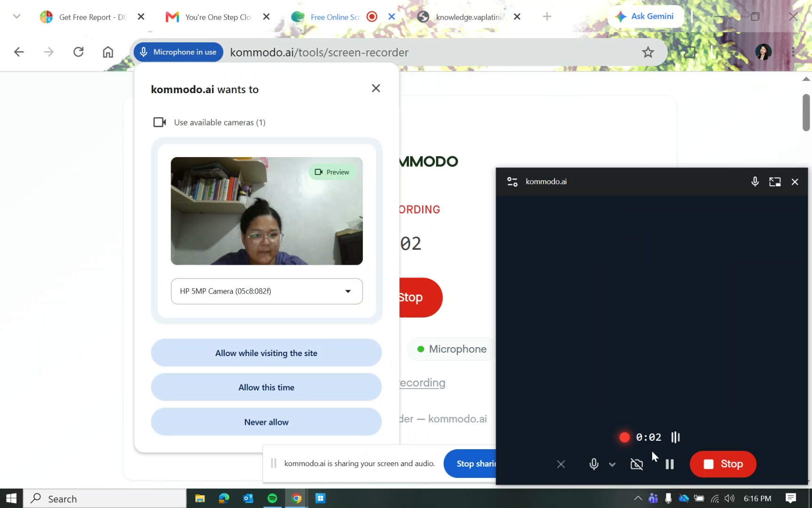812x508 pixels.
Task: Expand microphone options chevron in recorder controls
Action: [612, 465]
